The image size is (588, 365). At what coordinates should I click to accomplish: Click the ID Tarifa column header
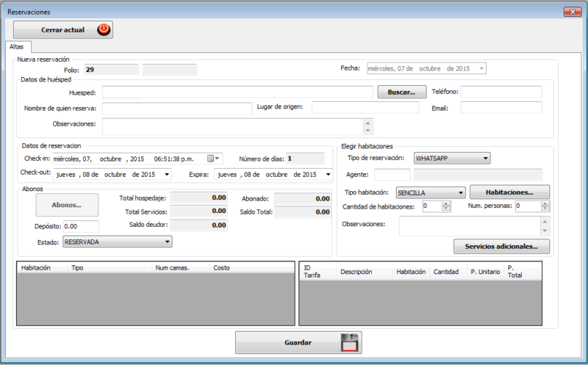pyautogui.click(x=318, y=272)
